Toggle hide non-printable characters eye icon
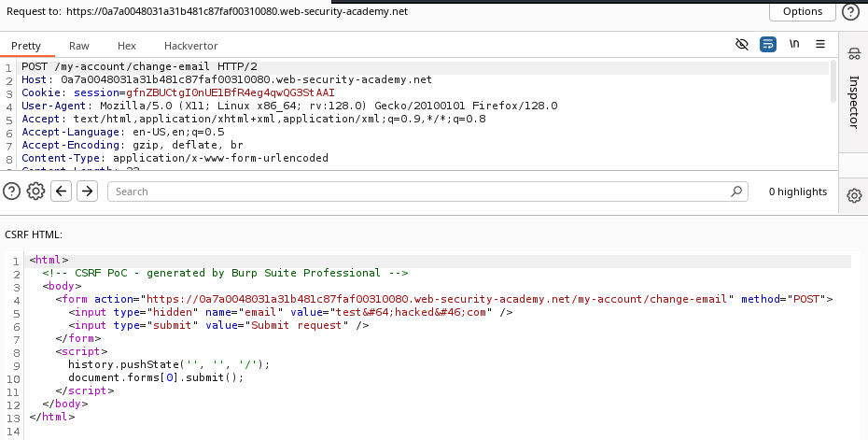 click(x=742, y=44)
